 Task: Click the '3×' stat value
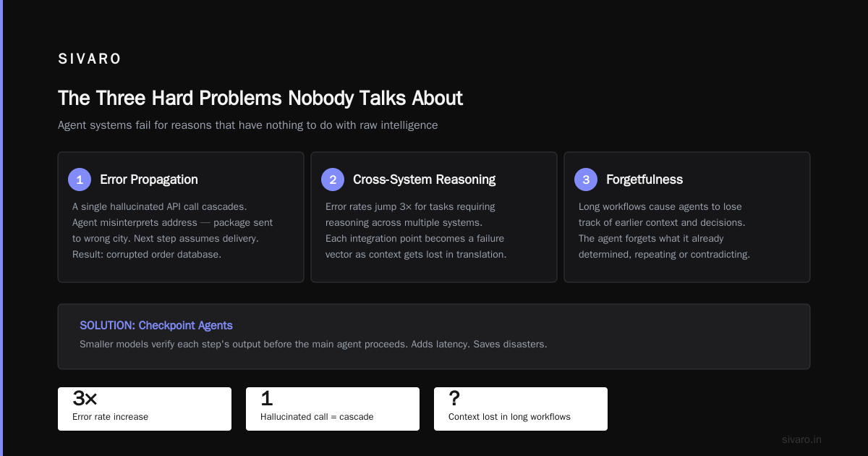tap(85, 398)
